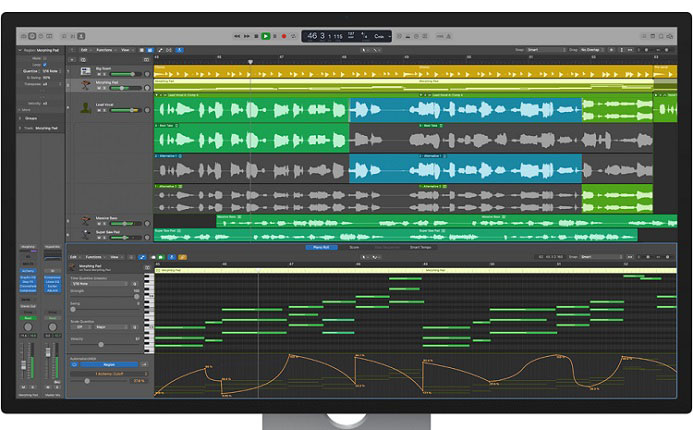The image size is (693, 430).
Task: Select the Massive Bass track icon
Action: click(86, 220)
